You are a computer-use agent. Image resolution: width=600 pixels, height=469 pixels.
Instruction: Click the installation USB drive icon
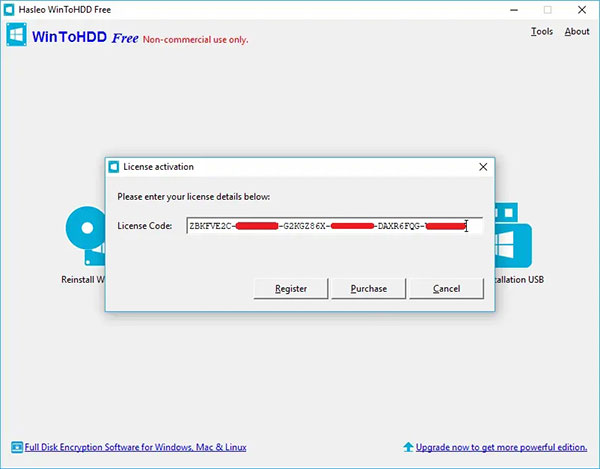513,235
